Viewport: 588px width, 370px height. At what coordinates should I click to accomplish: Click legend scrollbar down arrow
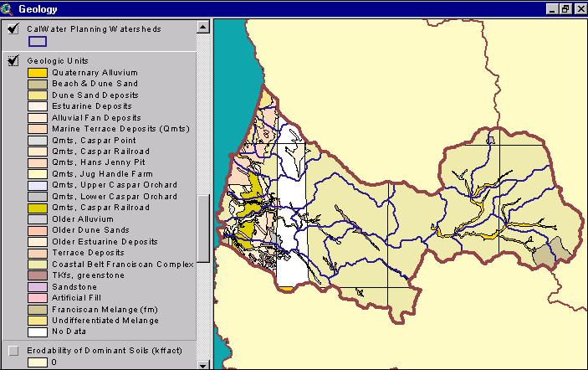pos(203,365)
